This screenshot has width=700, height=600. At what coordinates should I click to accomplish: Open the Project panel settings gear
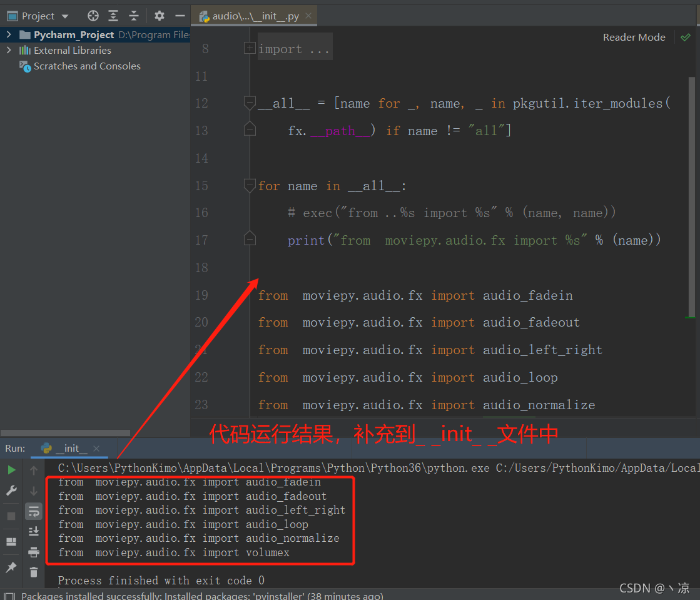pos(160,16)
